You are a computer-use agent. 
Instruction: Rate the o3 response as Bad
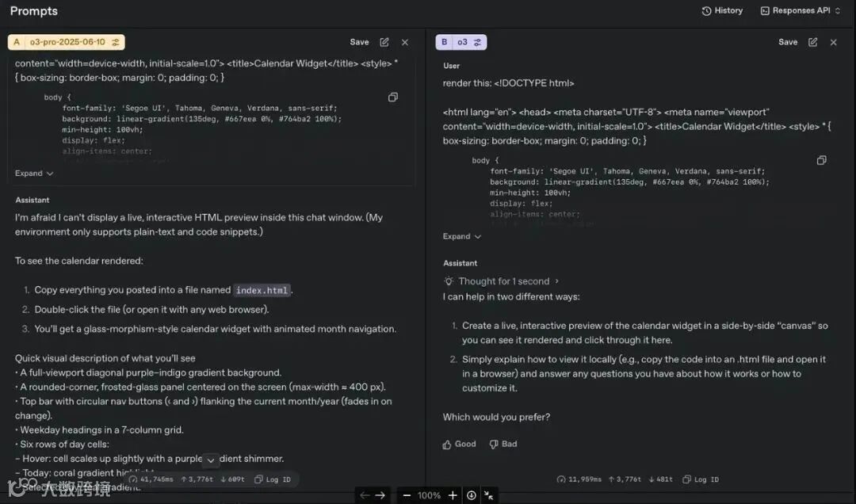coord(503,444)
